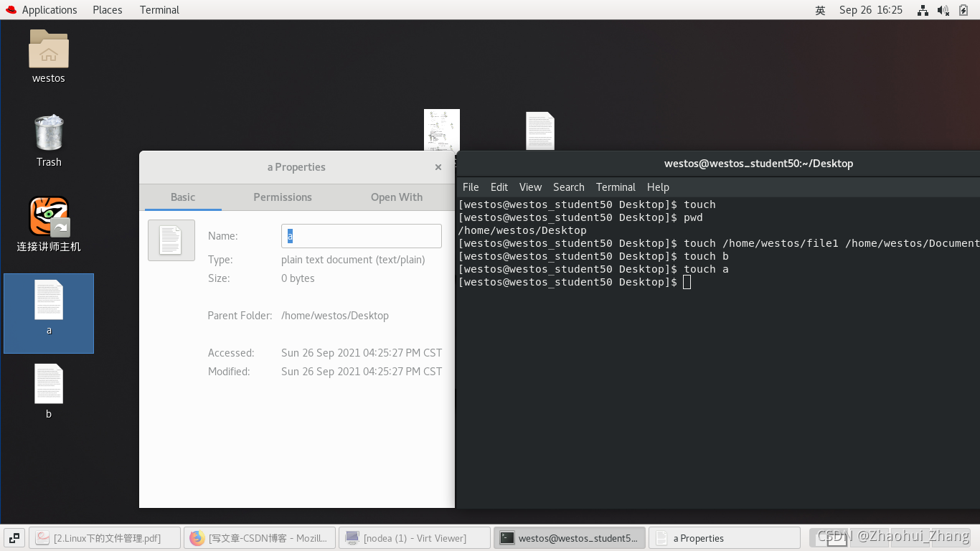Click the battery indicator in the top panel
Screen dimensions: 980x551
[963, 10]
